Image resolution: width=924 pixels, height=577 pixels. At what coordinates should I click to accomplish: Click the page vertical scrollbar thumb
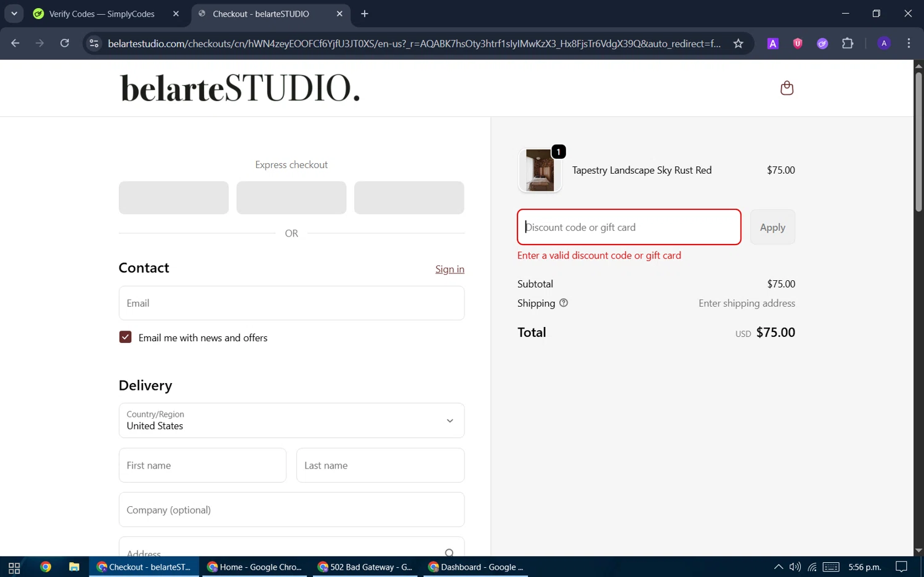(918, 142)
